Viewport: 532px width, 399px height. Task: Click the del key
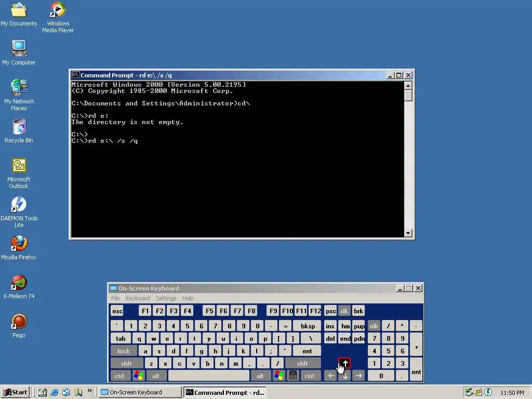[x=330, y=339]
